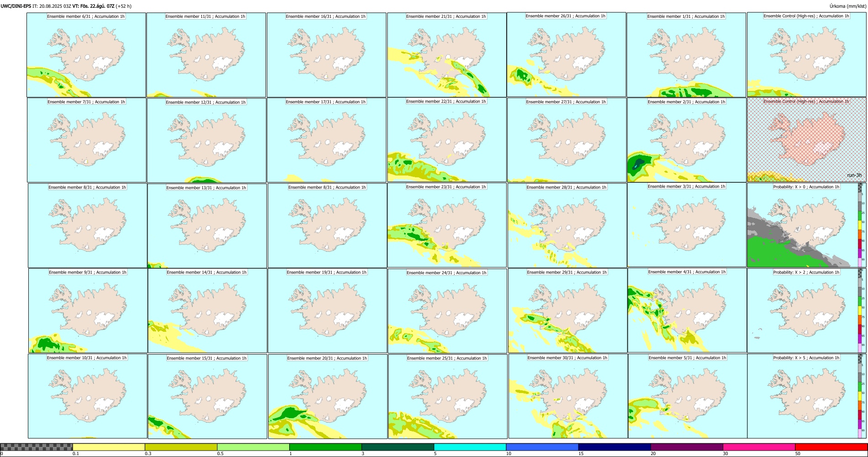Click the 'Ensemble member 25/31' title label
The height and width of the screenshot is (457, 868).
click(x=447, y=358)
